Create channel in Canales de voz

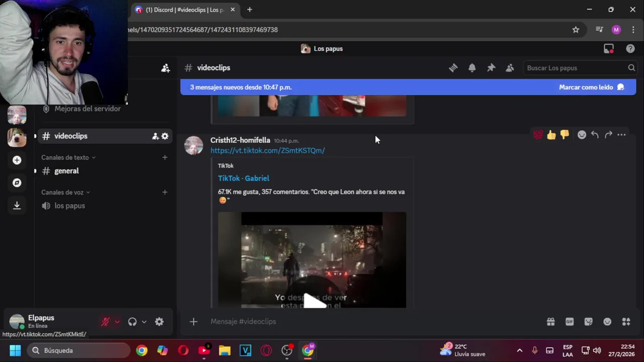(165, 192)
